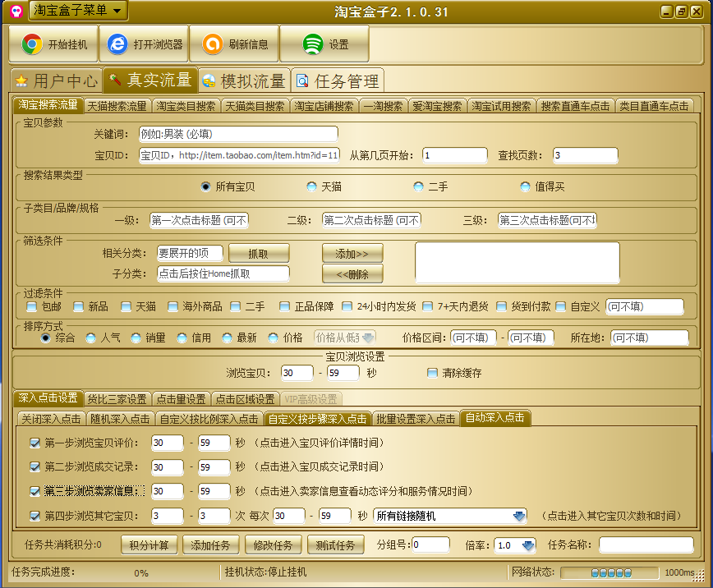This screenshot has height=588, width=713.
Task: Toggle the 清除缓存 checkbox
Action: tap(432, 374)
